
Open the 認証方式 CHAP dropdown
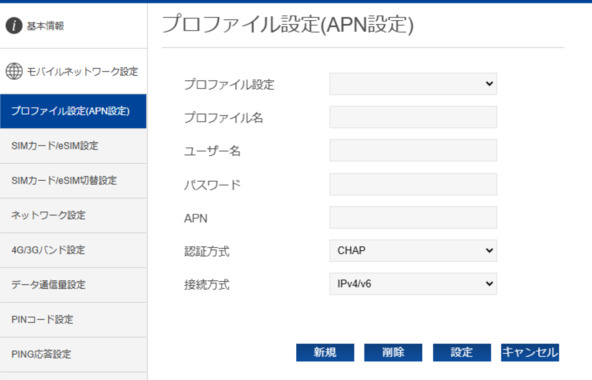click(x=413, y=250)
